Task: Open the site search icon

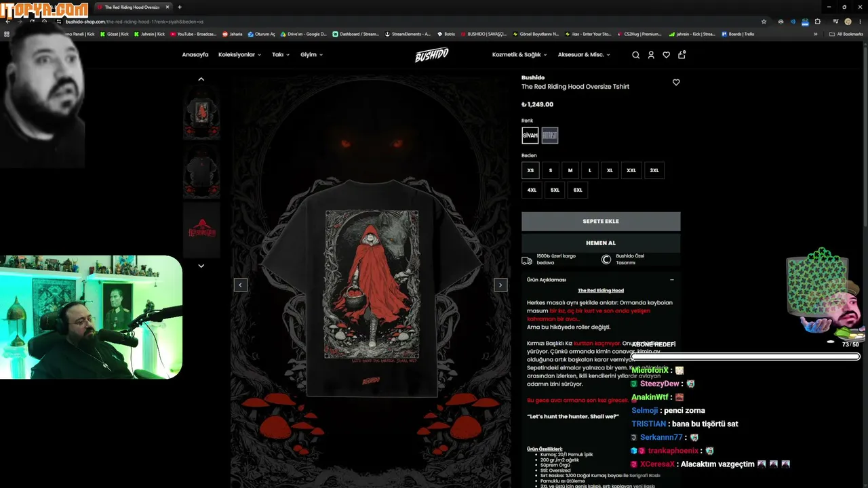Action: (x=635, y=55)
